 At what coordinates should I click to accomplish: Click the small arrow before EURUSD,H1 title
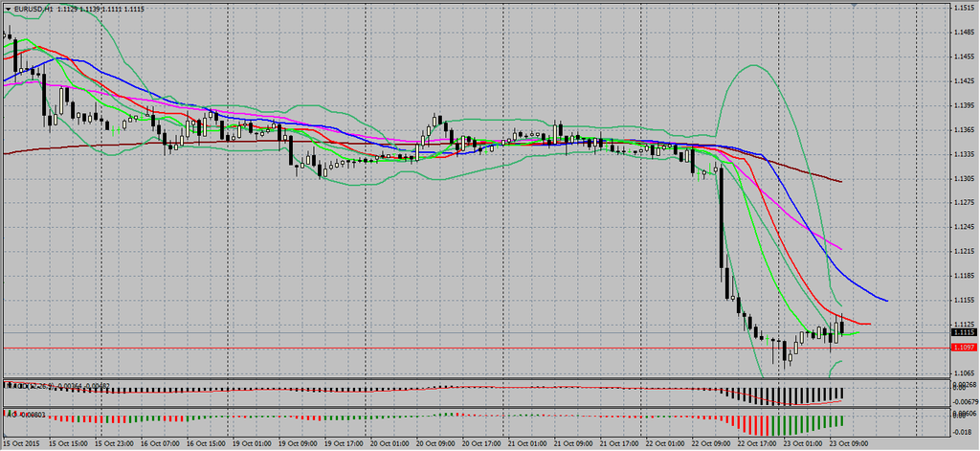pos(8,8)
